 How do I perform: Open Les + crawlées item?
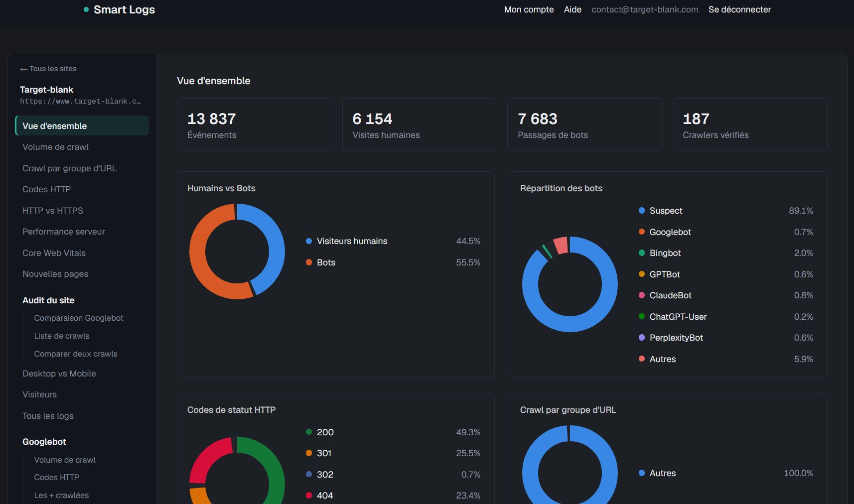click(61, 495)
